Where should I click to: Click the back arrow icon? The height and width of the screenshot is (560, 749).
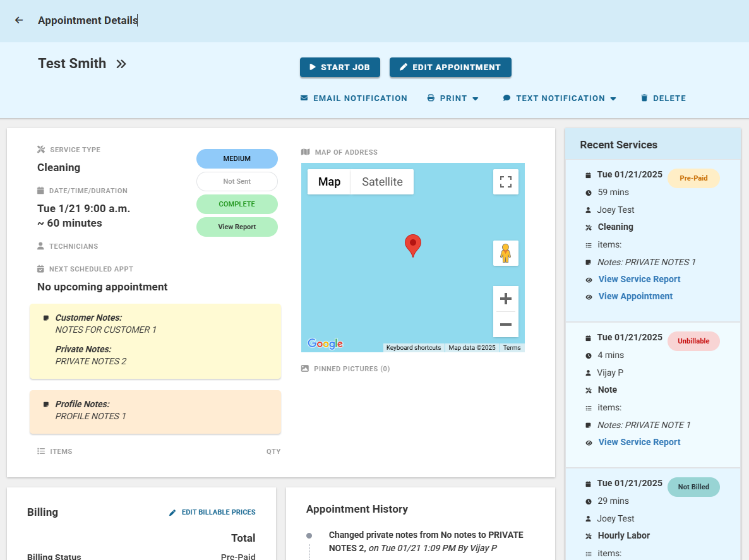pos(19,20)
